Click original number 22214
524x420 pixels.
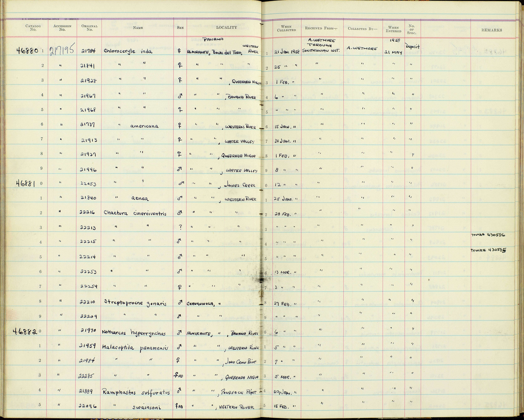[88, 257]
